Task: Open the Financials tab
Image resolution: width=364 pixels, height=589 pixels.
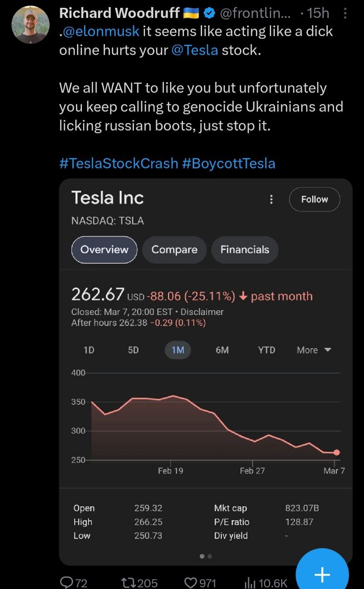Action: [245, 249]
